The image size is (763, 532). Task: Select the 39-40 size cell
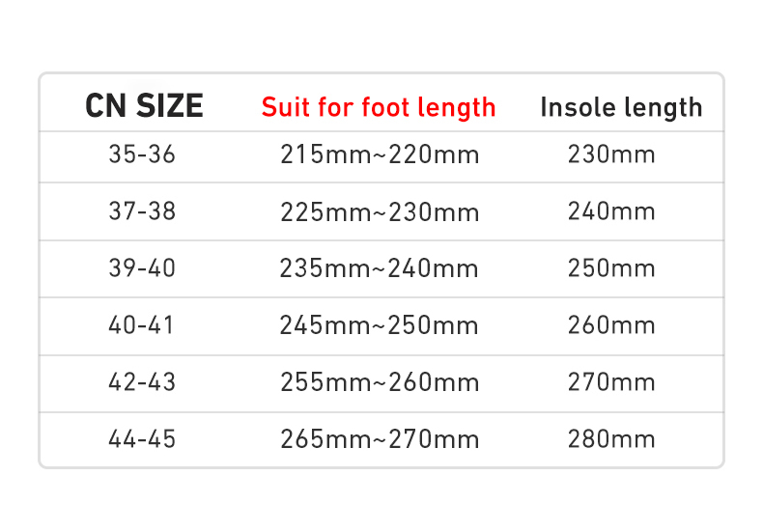pyautogui.click(x=142, y=268)
